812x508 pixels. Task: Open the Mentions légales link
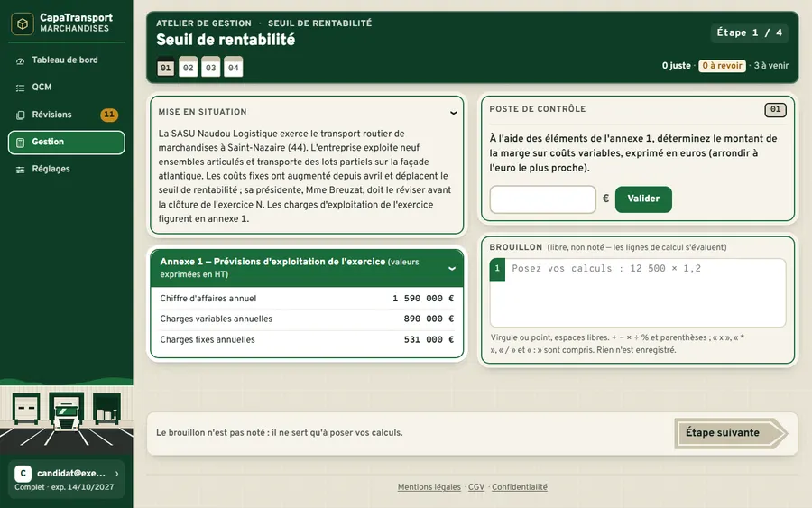[429, 486]
